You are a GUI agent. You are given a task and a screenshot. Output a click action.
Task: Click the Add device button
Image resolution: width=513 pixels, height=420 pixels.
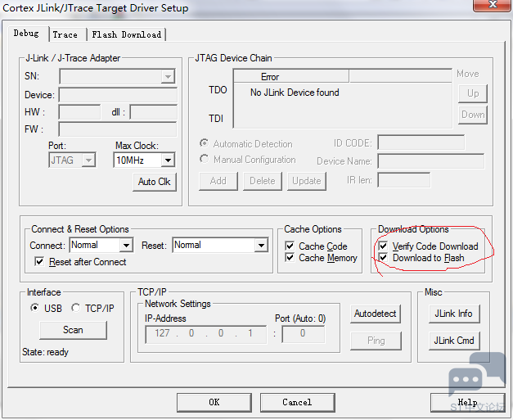[218, 181]
